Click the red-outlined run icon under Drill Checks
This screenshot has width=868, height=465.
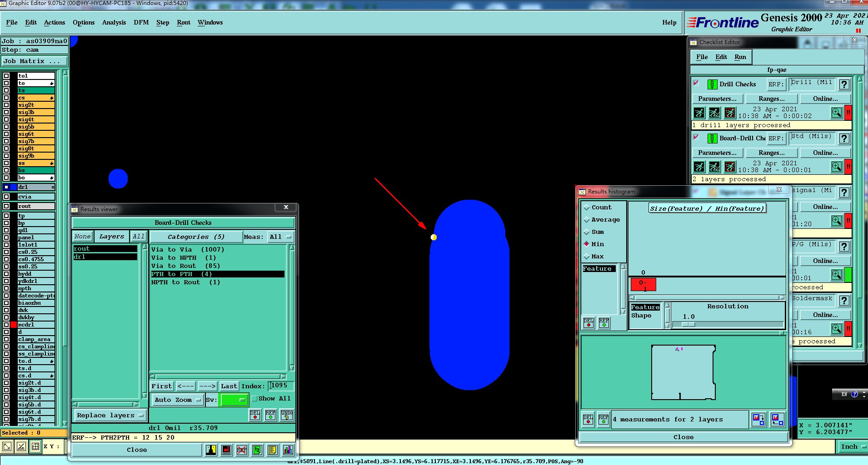[730, 113]
